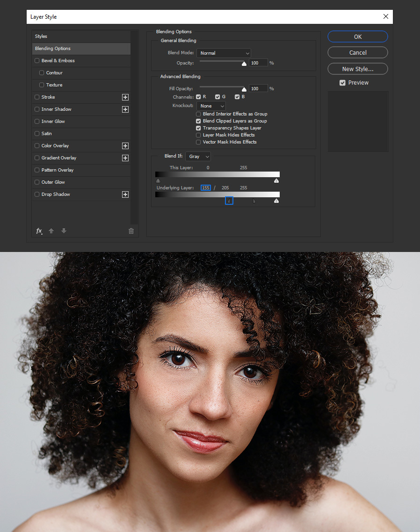Click This Layer white point handle
The width and height of the screenshot is (420, 532).
[x=276, y=180]
